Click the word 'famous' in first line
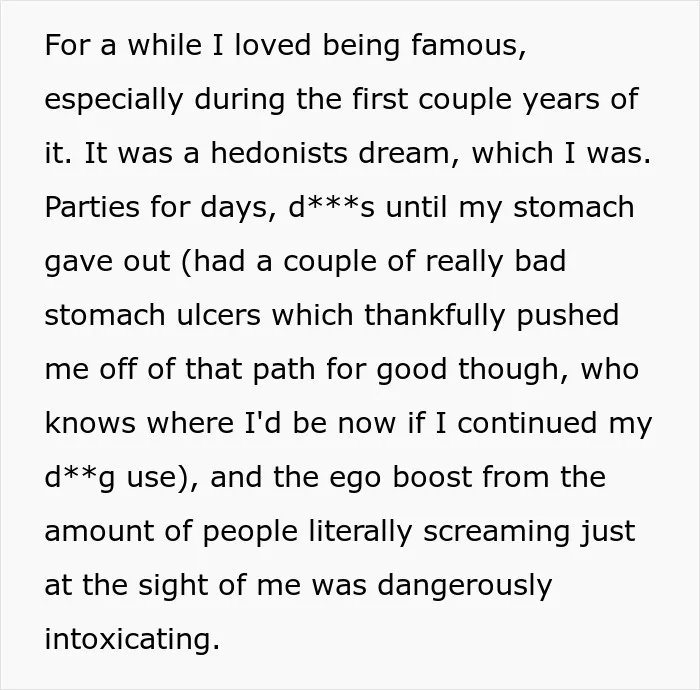Viewport: 700px width, 690px height. [x=468, y=45]
